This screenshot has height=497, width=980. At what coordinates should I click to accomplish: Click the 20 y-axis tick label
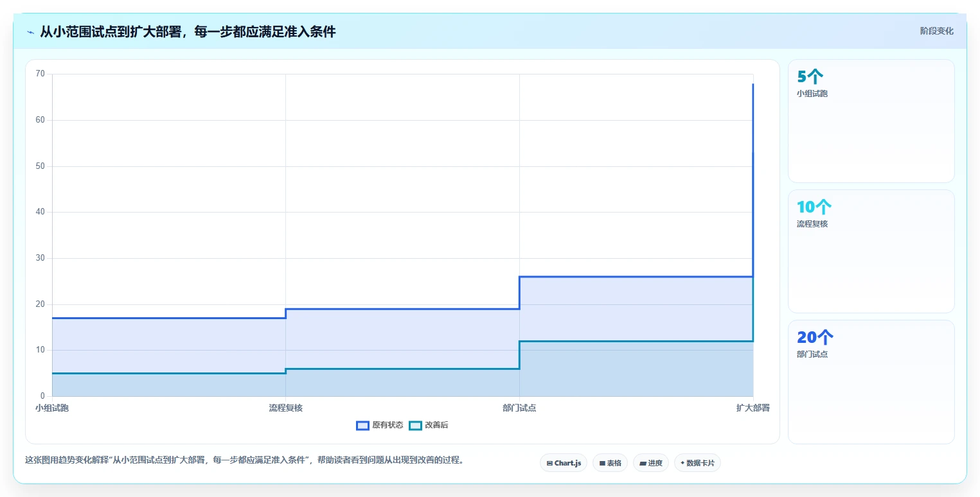(x=40, y=304)
